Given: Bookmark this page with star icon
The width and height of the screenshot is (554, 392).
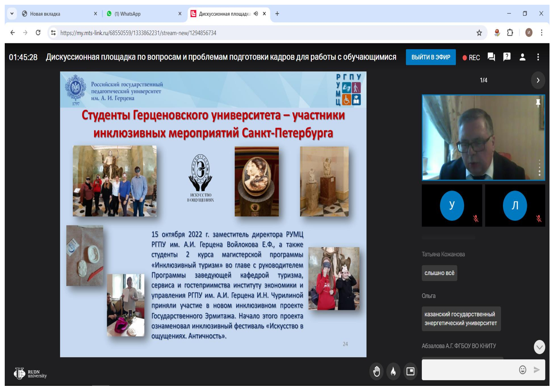Looking at the screenshot, I should click(x=479, y=33).
